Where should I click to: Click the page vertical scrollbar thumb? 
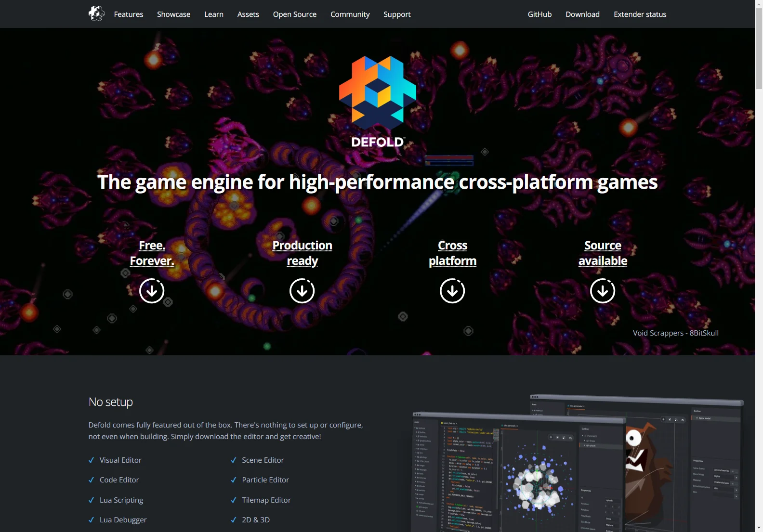click(x=759, y=48)
